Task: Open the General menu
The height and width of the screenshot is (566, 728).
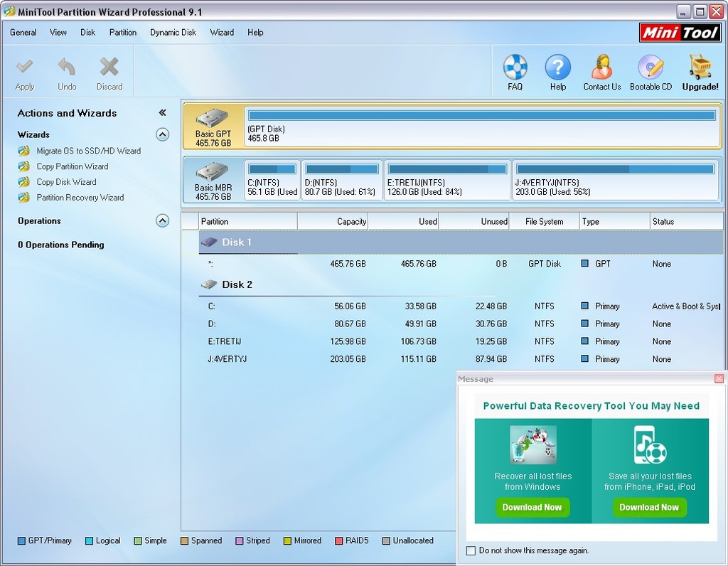Action: click(x=23, y=33)
